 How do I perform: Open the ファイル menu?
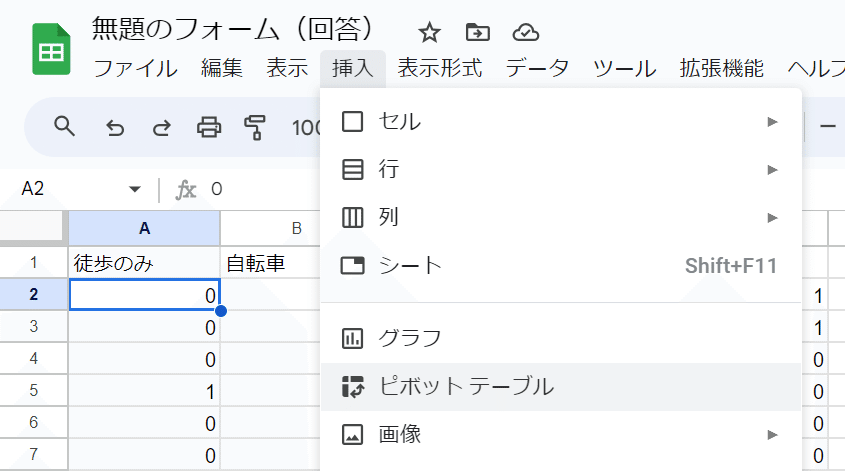coord(135,69)
